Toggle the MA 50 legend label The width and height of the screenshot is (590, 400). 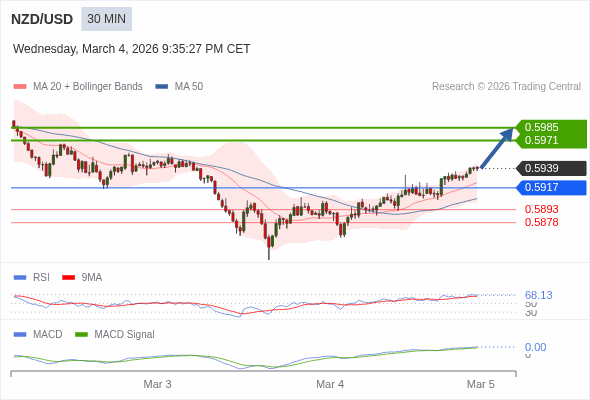pos(189,87)
